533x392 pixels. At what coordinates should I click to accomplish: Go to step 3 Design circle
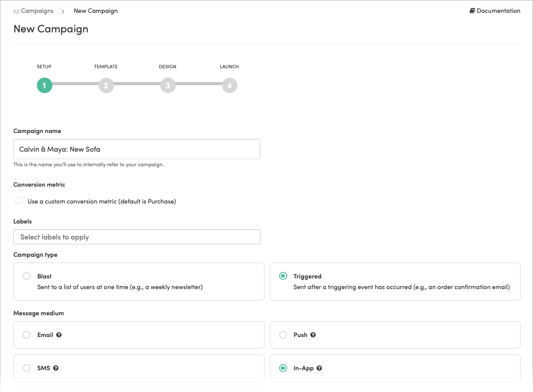click(x=168, y=86)
